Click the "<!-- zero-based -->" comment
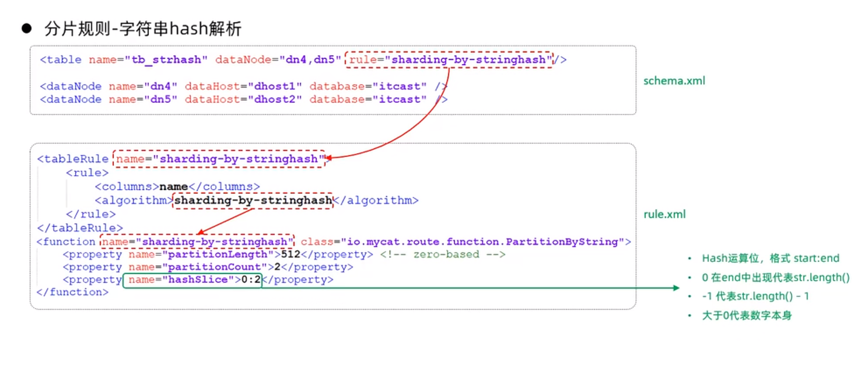 pos(443,254)
